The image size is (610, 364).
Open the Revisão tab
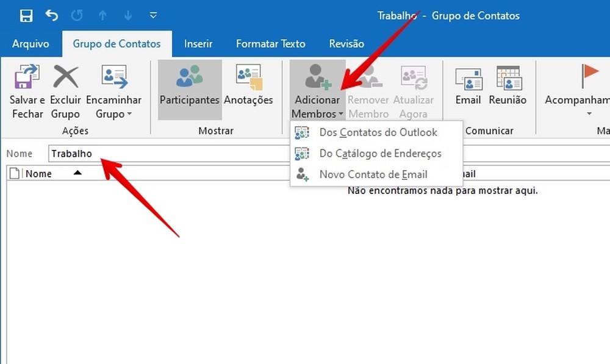(345, 43)
